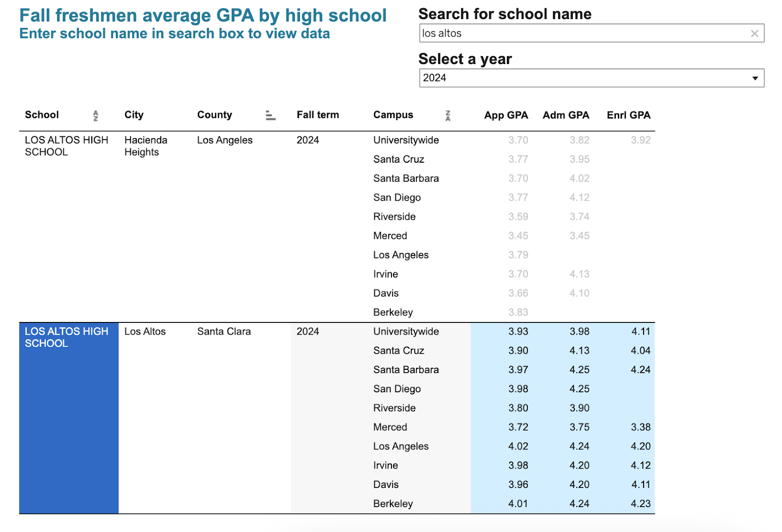Click the Fall term column header

318,115
